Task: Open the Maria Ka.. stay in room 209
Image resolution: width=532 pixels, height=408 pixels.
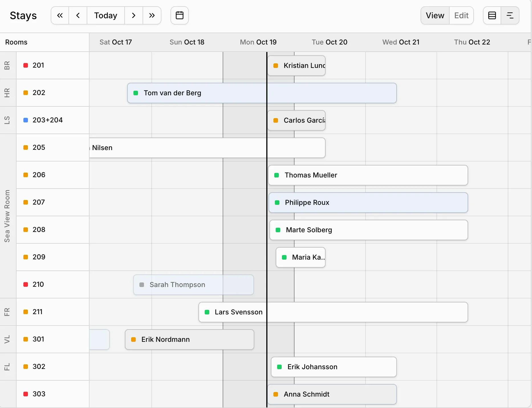Action: click(x=300, y=257)
